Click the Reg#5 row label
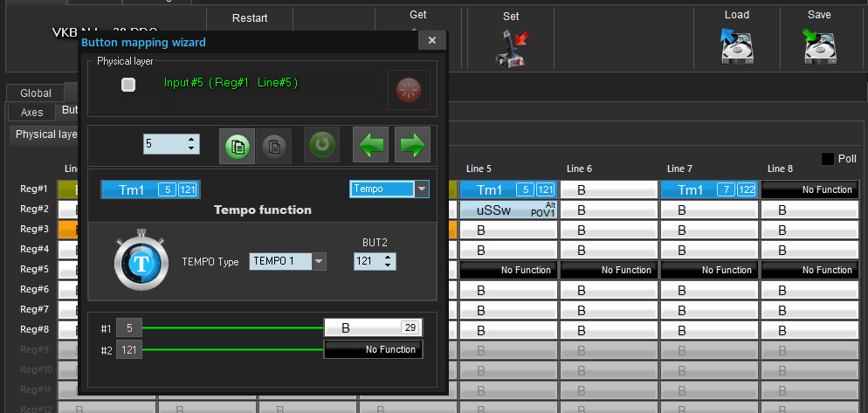The width and height of the screenshot is (868, 413). click(x=34, y=269)
